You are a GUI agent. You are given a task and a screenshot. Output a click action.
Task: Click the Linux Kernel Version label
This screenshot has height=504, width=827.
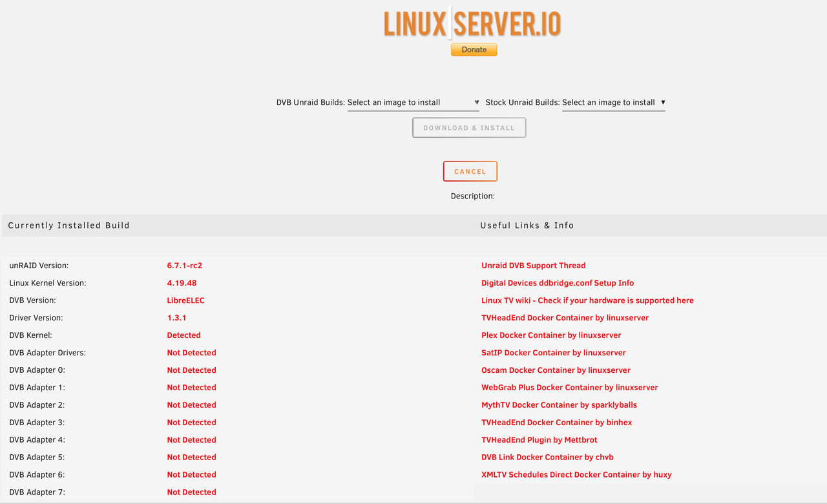48,283
